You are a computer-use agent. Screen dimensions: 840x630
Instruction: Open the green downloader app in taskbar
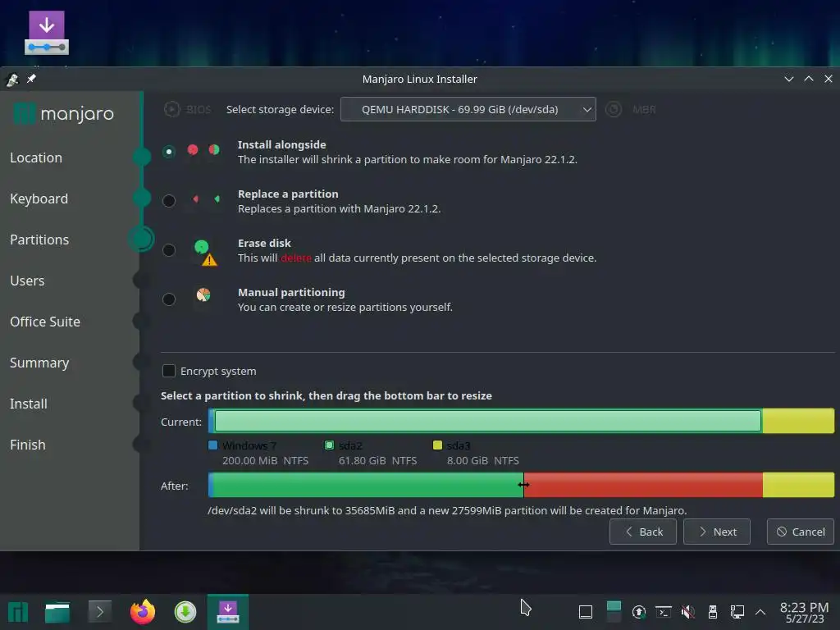coord(185,612)
